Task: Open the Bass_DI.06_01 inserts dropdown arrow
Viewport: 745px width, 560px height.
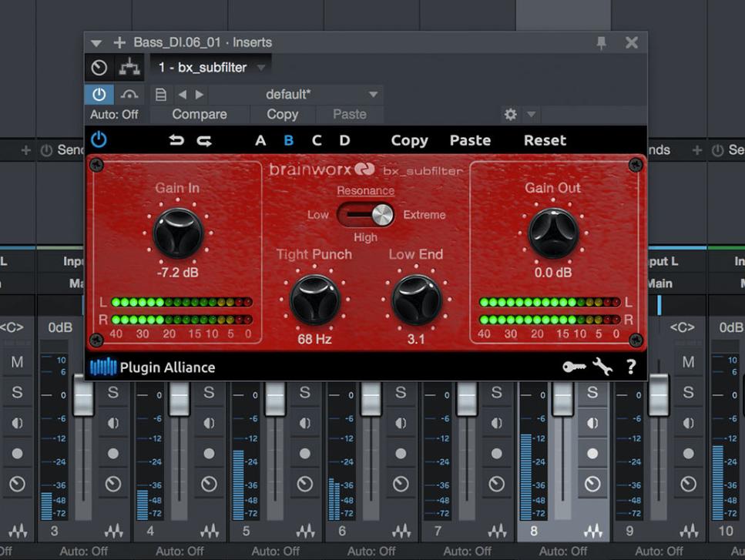Action: [96, 42]
